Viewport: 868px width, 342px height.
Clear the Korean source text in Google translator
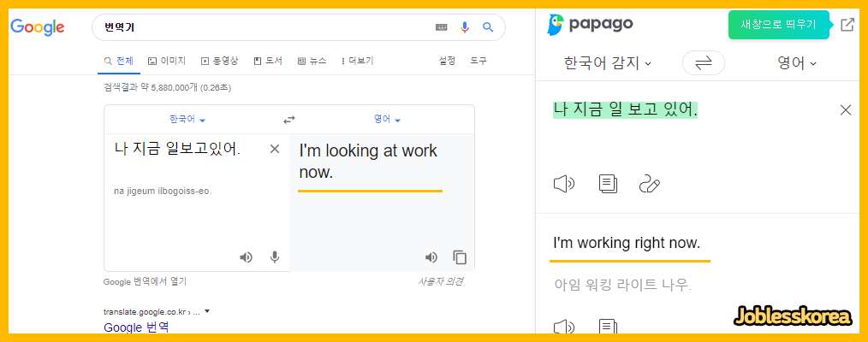(x=275, y=149)
